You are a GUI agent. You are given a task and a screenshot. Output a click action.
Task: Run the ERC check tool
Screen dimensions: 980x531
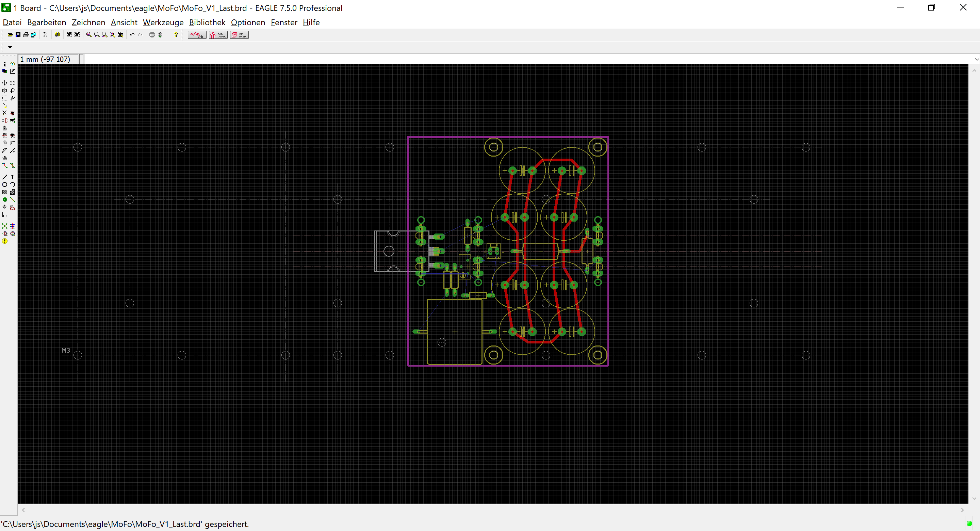pyautogui.click(x=4, y=234)
